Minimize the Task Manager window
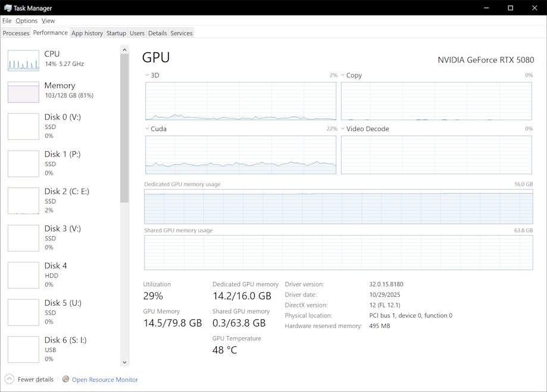Image resolution: width=547 pixels, height=392 pixels. (486, 8)
